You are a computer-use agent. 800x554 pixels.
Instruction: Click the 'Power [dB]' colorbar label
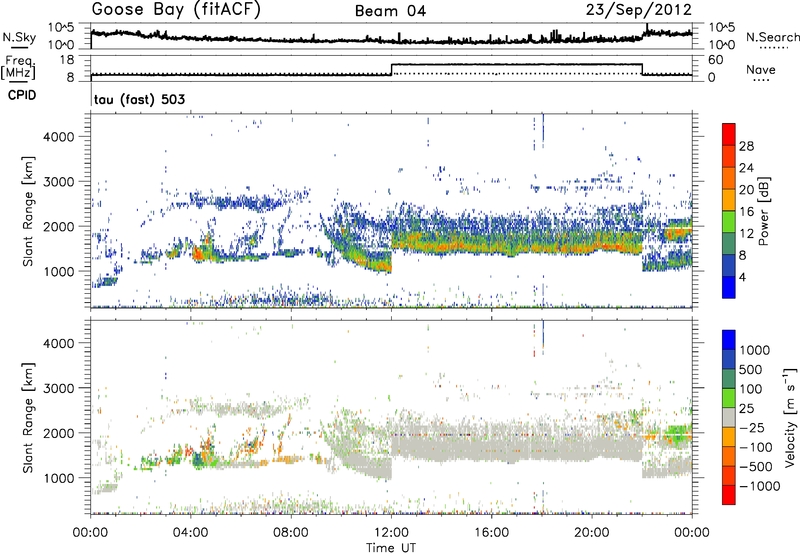(x=763, y=211)
